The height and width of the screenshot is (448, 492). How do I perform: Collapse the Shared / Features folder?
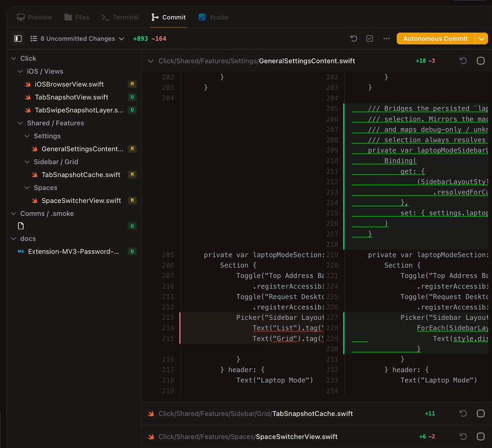(x=20, y=123)
